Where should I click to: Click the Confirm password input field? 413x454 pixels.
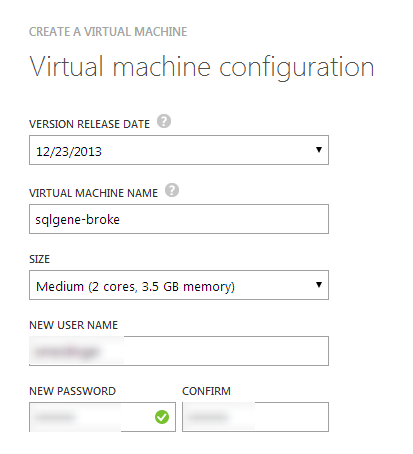(x=255, y=417)
